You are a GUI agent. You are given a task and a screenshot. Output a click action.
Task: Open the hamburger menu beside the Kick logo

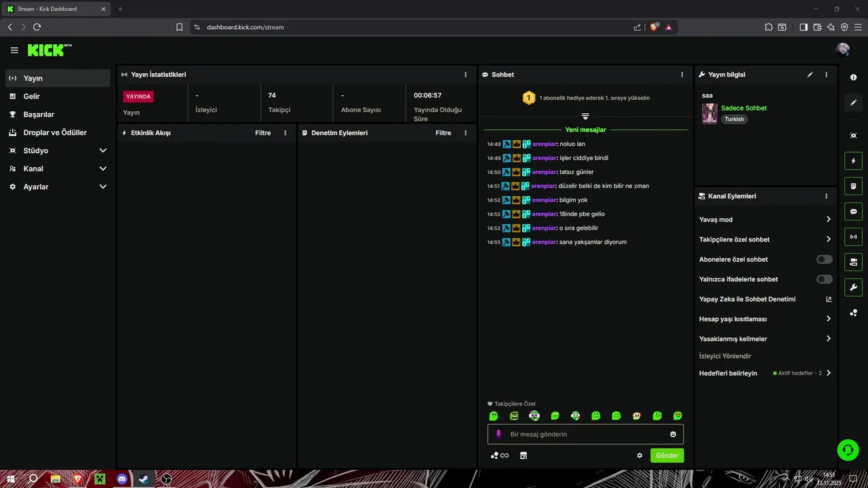[14, 50]
